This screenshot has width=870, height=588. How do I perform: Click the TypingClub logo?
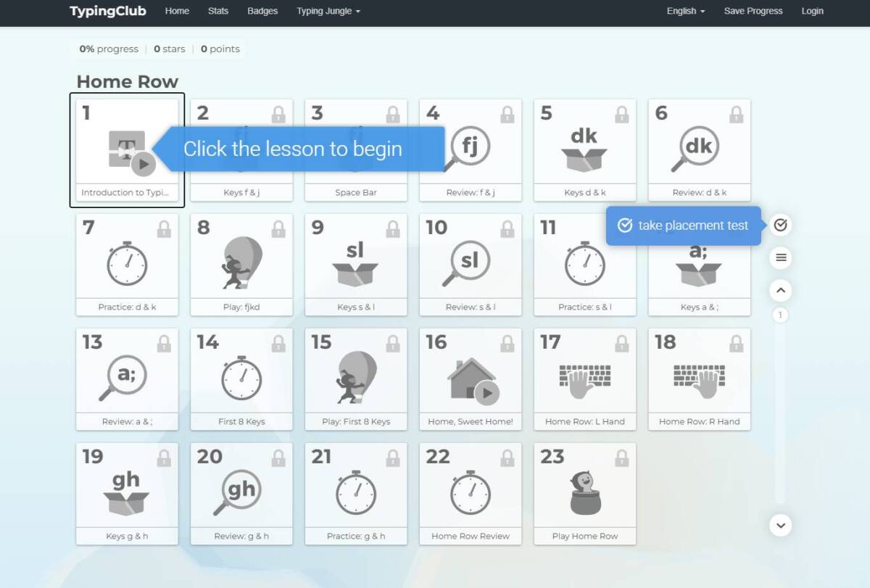(x=108, y=11)
